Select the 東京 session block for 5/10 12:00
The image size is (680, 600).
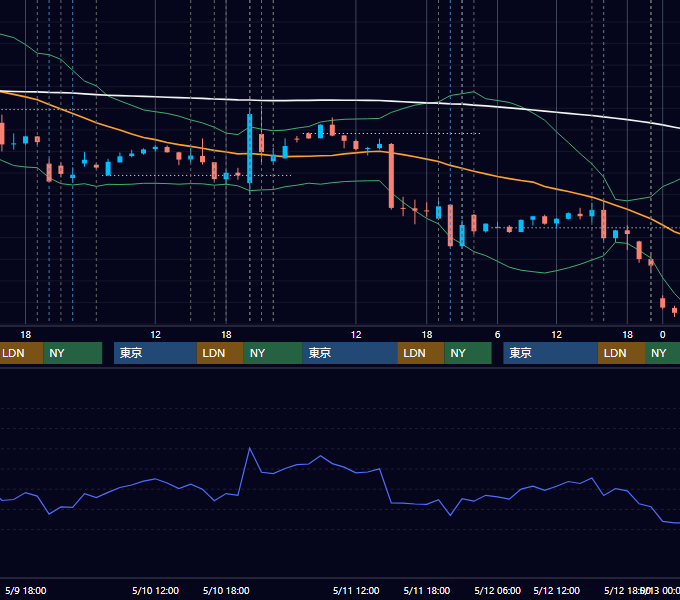(155, 353)
